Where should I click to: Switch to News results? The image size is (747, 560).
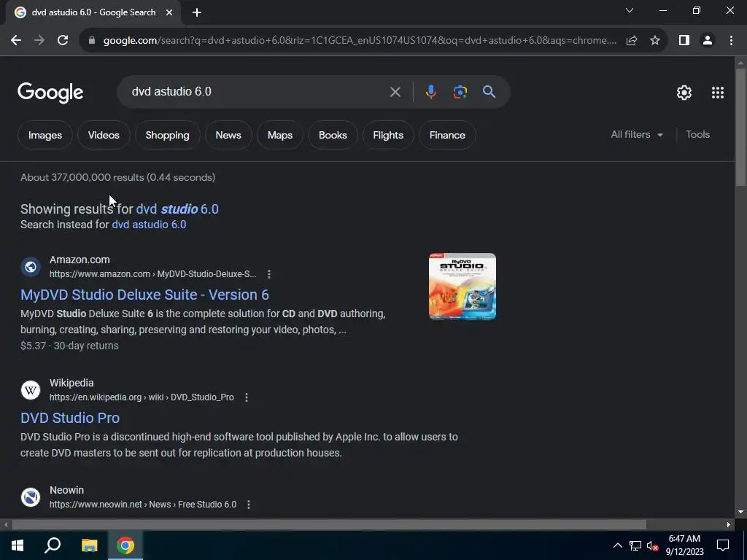[228, 135]
